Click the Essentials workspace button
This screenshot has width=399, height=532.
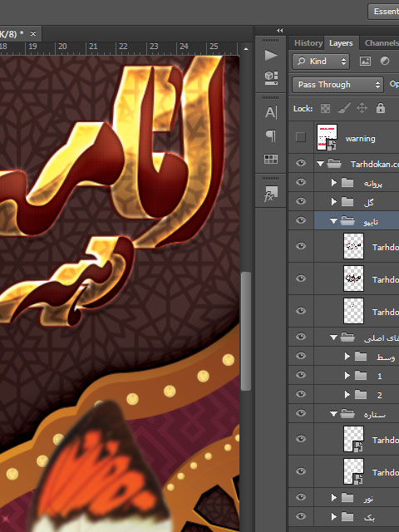(x=383, y=12)
